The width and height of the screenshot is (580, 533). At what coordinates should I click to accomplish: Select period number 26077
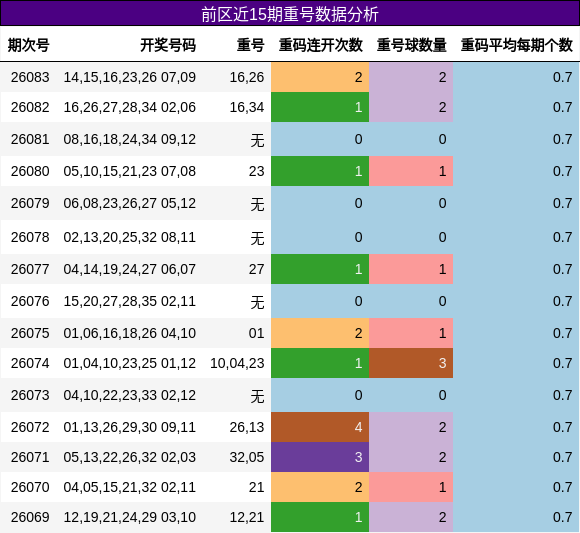tap(30, 269)
